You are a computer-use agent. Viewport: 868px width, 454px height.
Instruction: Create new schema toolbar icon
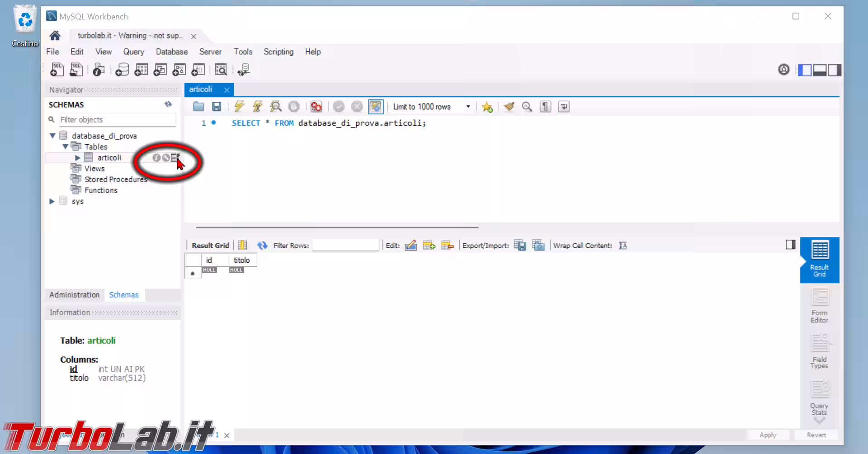(122, 70)
